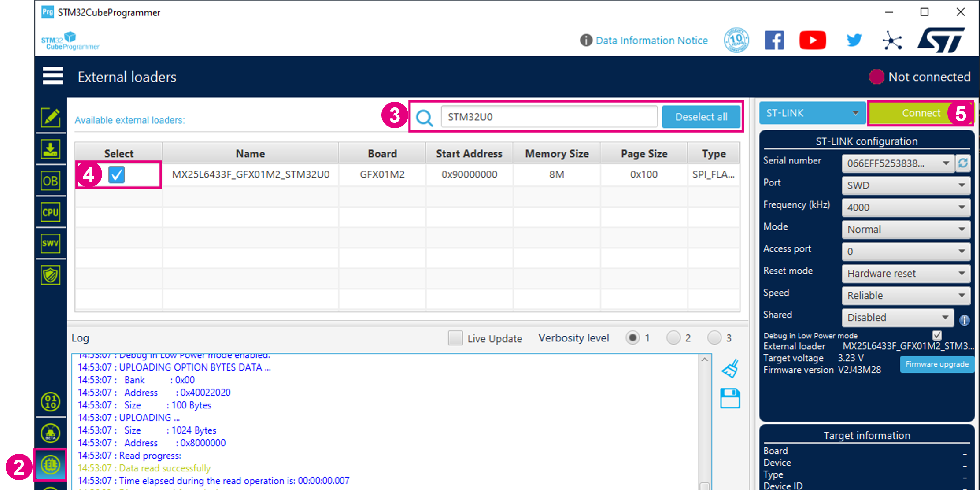Open ST YouTube channel
Image resolution: width=980 pixels, height=493 pixels.
tap(813, 41)
